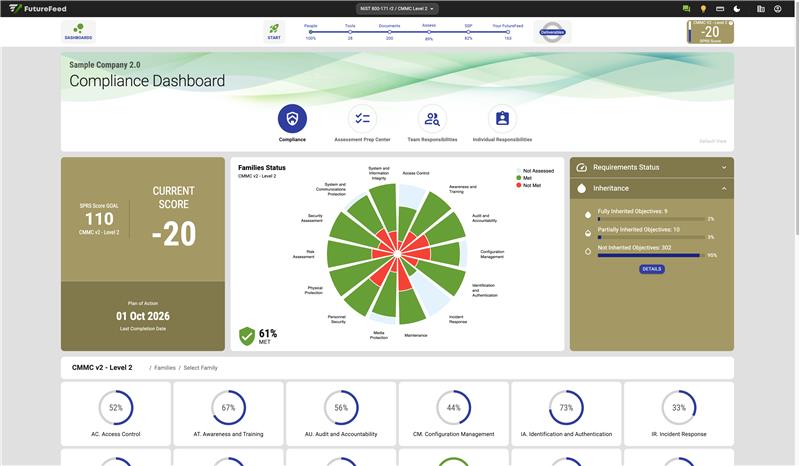Screen dimensions: 800x466
Task: Click the Partially Inherited Objectives icon
Action: click(588, 233)
